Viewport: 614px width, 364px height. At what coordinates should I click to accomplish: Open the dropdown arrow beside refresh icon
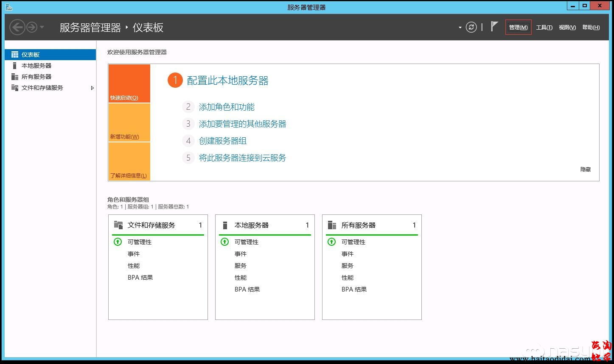460,28
